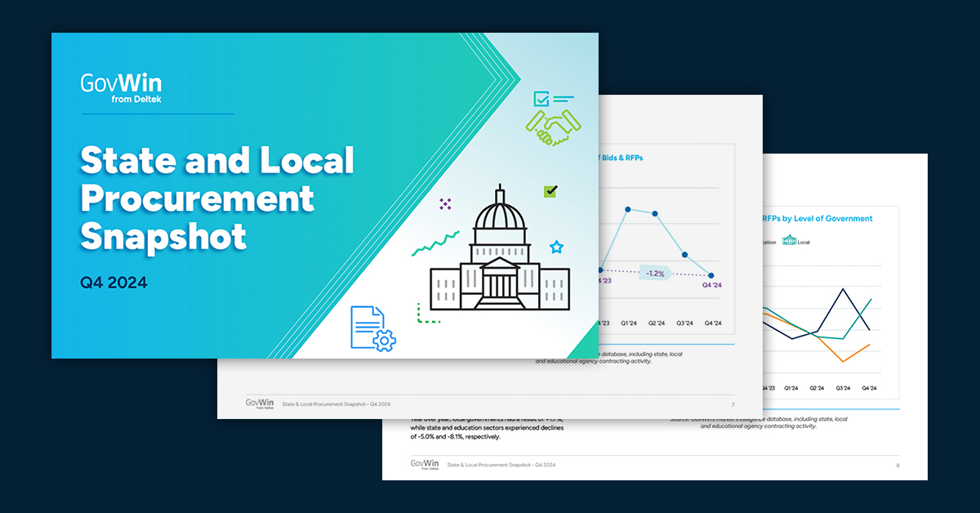Click the Q2'24 axis label on the page 7 chart
Image resolution: width=980 pixels, height=513 pixels.
click(x=656, y=323)
